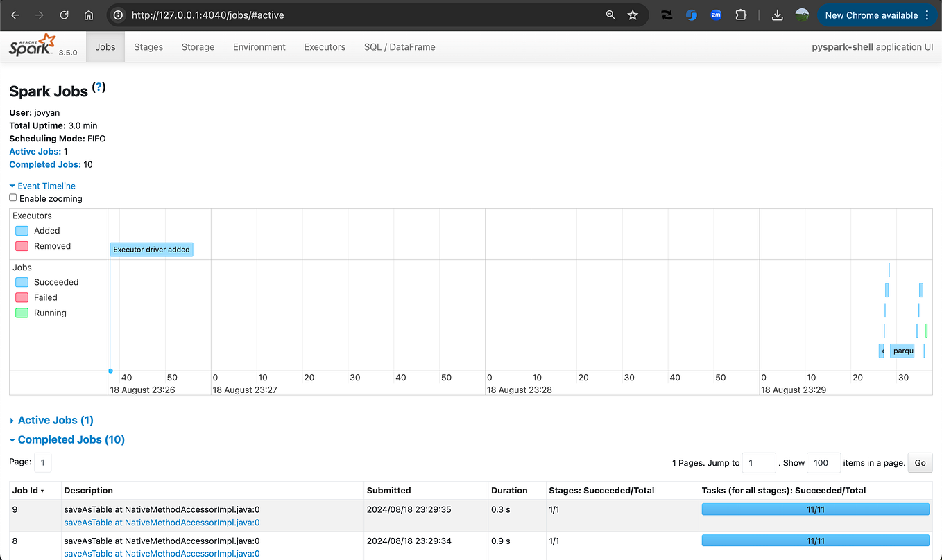
Task: Open the Chrome extensions puzzle menu
Action: [741, 15]
